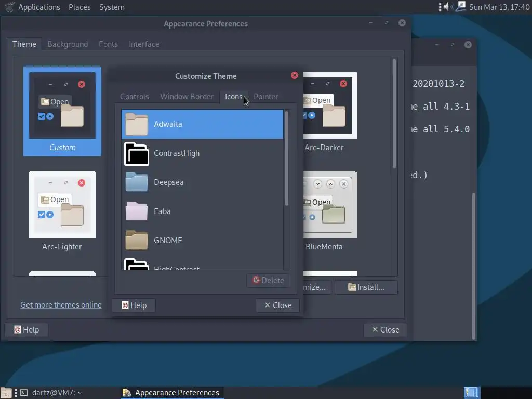Click the ContrastHigh label text
Image resolution: width=532 pixels, height=399 pixels.
177,153
